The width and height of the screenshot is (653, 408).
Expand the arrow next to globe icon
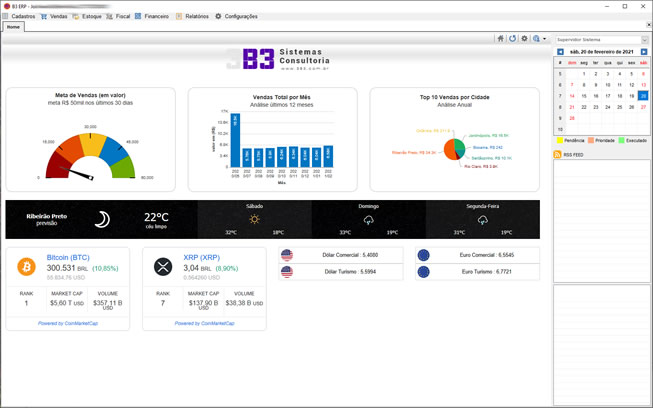pyautogui.click(x=544, y=39)
